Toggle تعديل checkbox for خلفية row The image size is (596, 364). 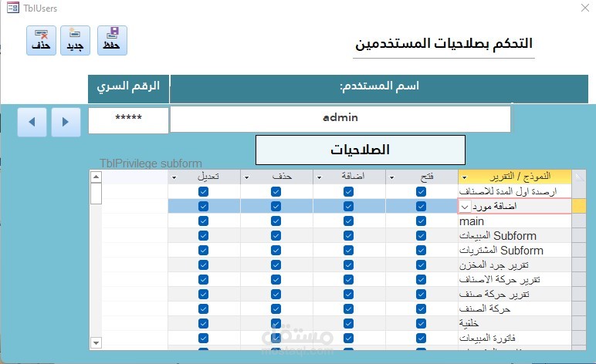(203, 323)
